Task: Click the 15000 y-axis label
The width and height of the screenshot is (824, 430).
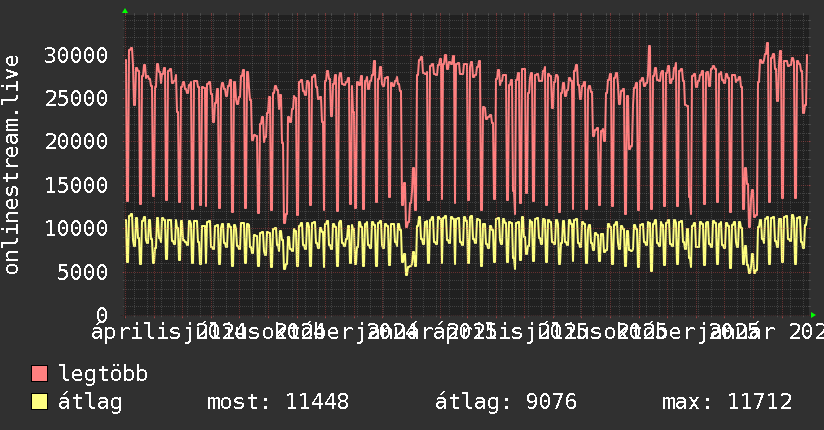Action: (x=76, y=185)
